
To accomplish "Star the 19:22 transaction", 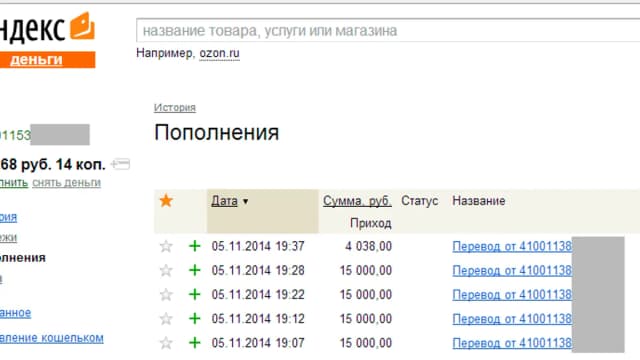I will pyautogui.click(x=166, y=294).
